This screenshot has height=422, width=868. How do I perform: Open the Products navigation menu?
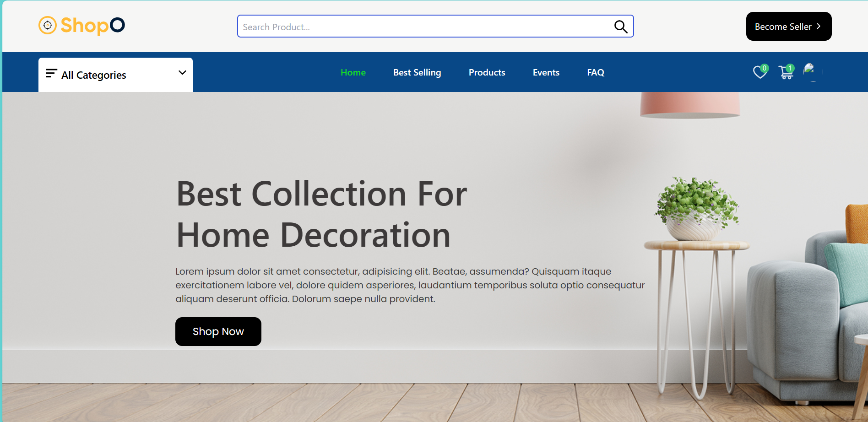pos(487,72)
